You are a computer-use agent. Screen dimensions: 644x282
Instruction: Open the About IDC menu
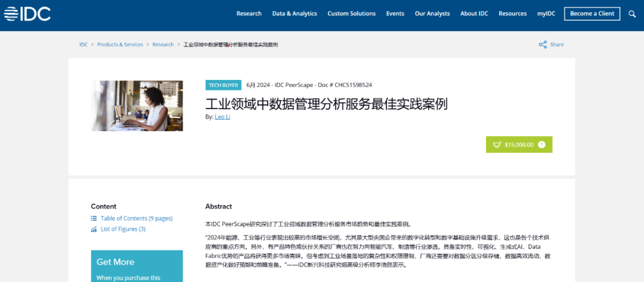474,14
